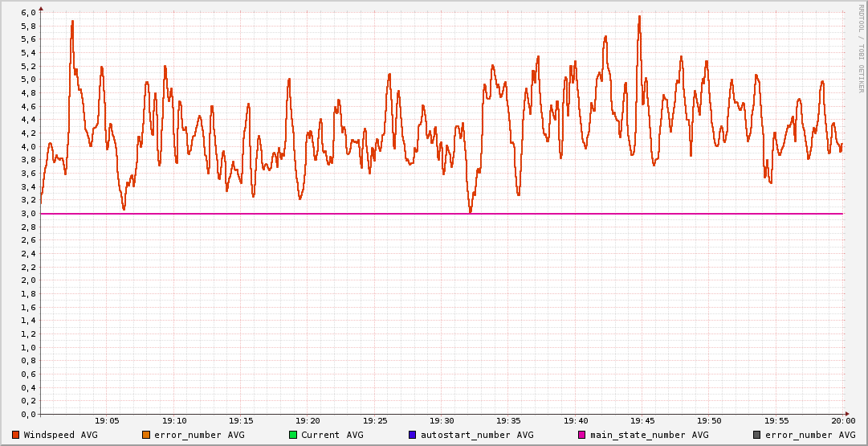Select the Current AVG legend label
The width and height of the screenshot is (868, 446).
pyautogui.click(x=332, y=435)
